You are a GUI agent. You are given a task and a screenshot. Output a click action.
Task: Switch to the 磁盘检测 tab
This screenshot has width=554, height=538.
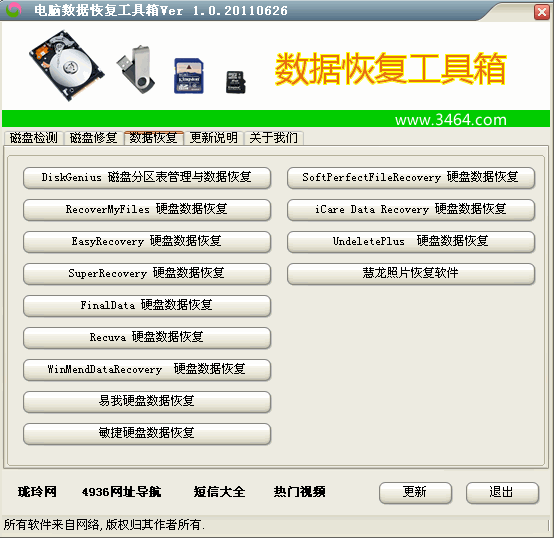(34, 138)
